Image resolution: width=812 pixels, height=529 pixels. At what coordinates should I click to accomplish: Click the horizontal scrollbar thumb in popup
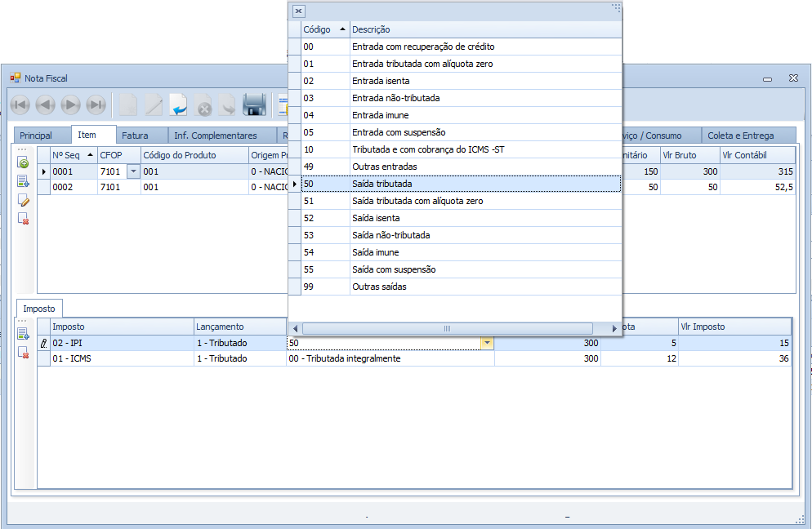tap(448, 329)
